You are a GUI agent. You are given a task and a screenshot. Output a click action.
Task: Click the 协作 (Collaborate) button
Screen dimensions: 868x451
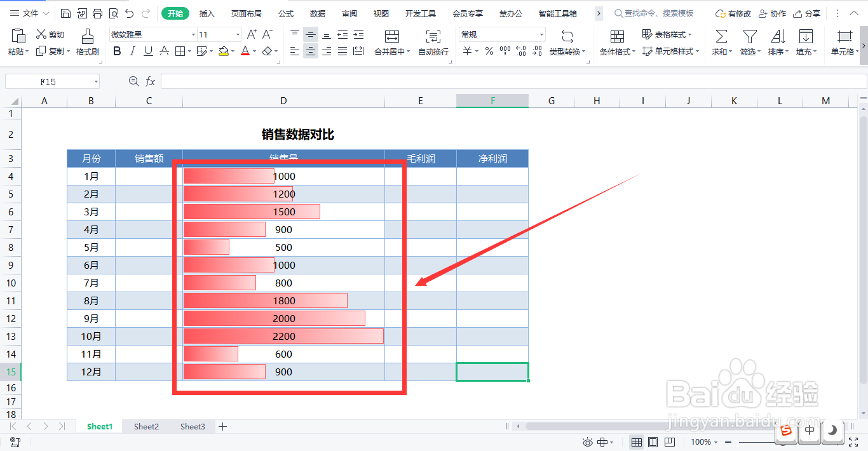772,13
